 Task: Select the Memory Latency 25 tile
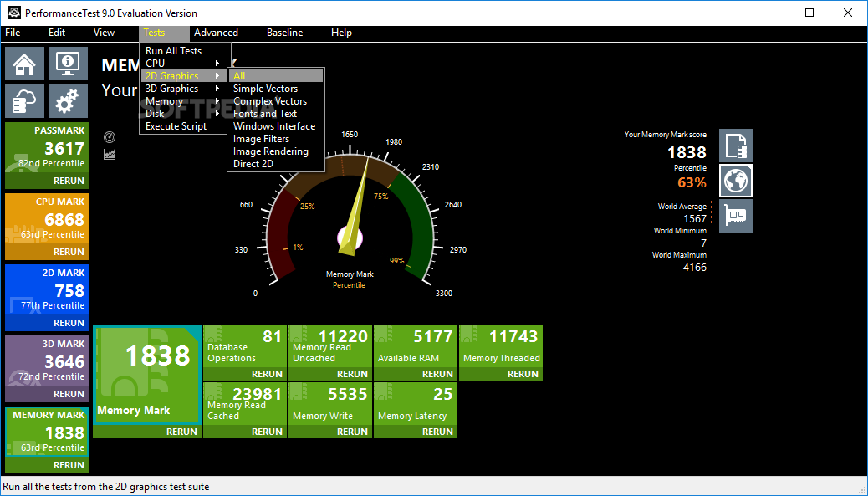pyautogui.click(x=415, y=404)
